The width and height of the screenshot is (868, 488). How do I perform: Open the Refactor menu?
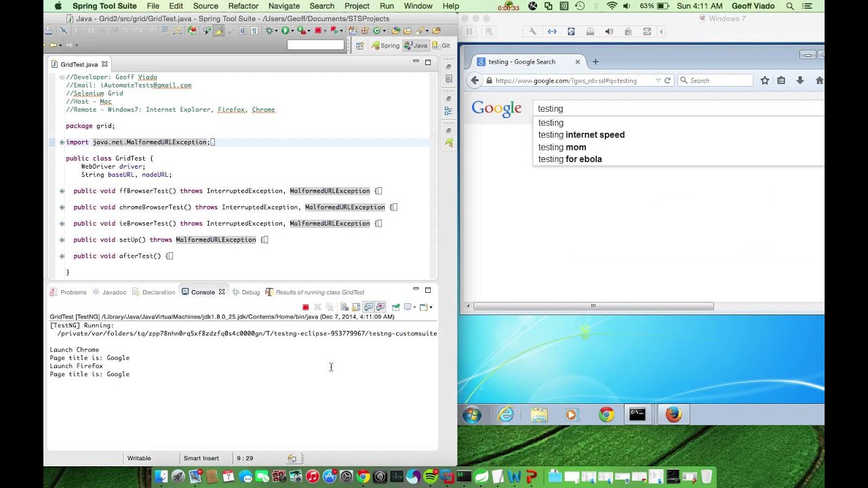point(243,6)
